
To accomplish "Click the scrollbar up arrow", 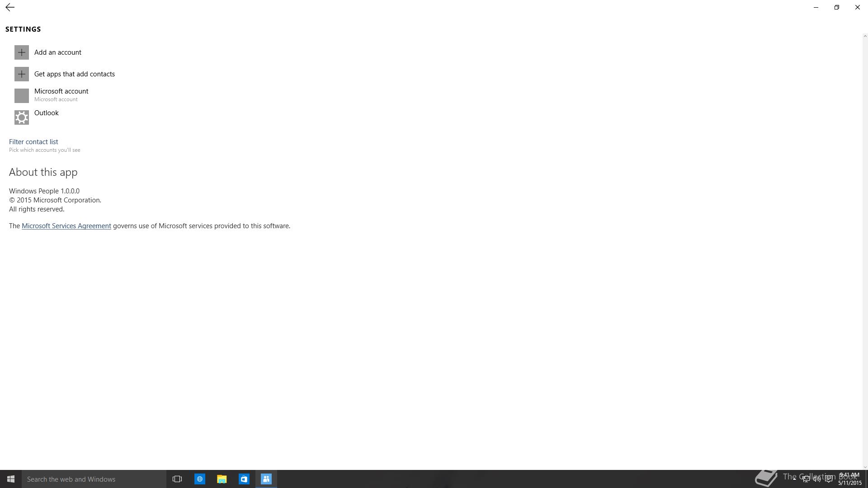I will point(865,36).
